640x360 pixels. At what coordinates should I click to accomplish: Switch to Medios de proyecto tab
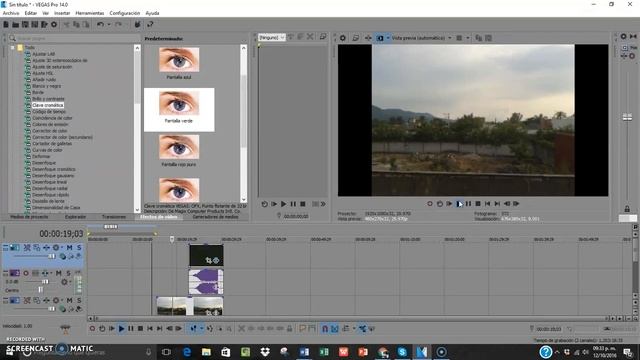(29, 217)
